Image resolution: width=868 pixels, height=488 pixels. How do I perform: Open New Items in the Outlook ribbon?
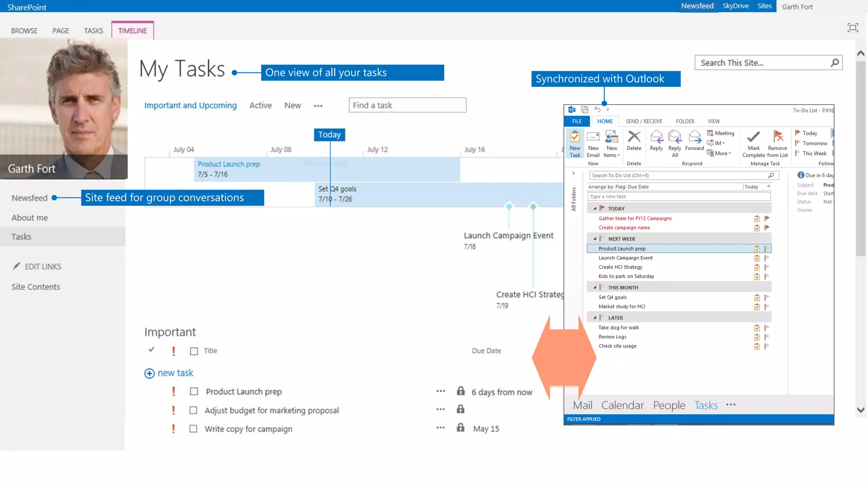(x=612, y=144)
